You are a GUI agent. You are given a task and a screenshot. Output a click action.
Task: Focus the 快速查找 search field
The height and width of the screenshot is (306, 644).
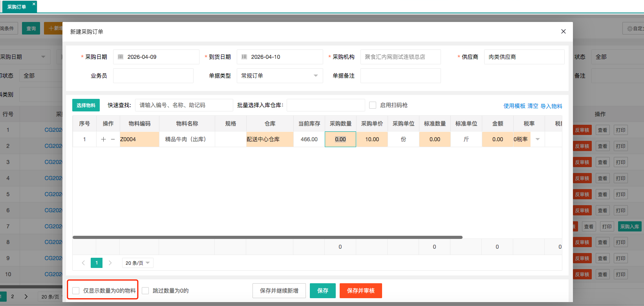pos(184,105)
